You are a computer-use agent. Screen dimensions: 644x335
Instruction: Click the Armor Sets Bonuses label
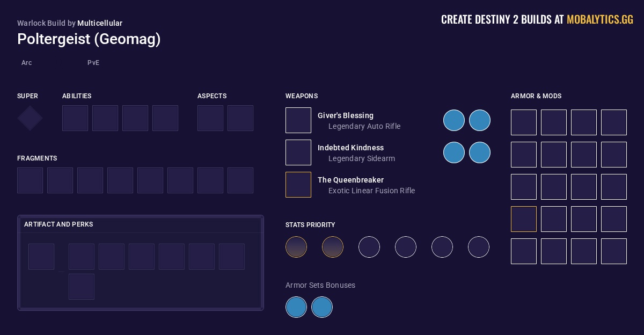(320, 285)
